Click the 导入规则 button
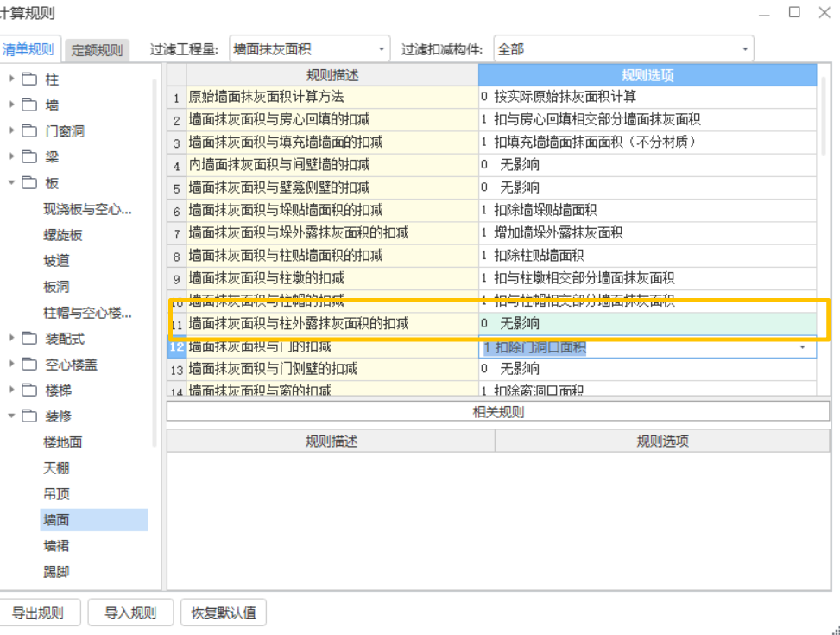The image size is (840, 635). (130, 613)
